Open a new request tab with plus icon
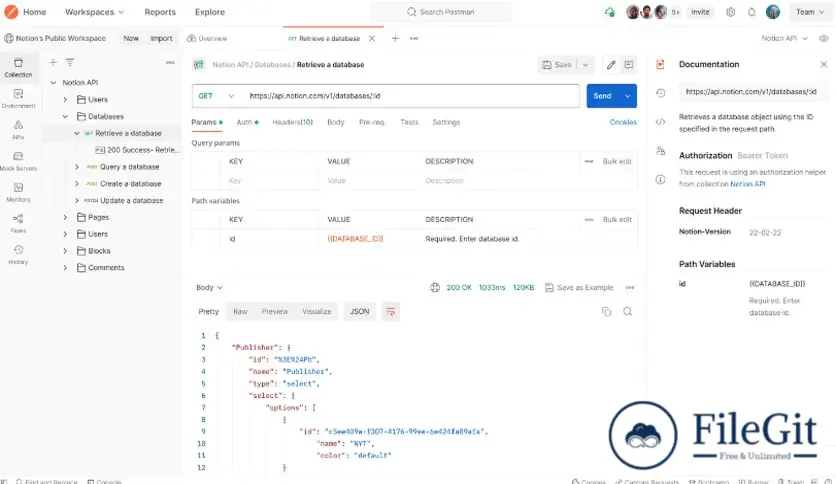This screenshot has height=484, width=836. pos(395,38)
